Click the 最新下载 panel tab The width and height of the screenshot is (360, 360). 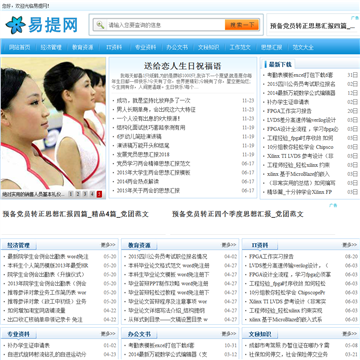click(280, 64)
